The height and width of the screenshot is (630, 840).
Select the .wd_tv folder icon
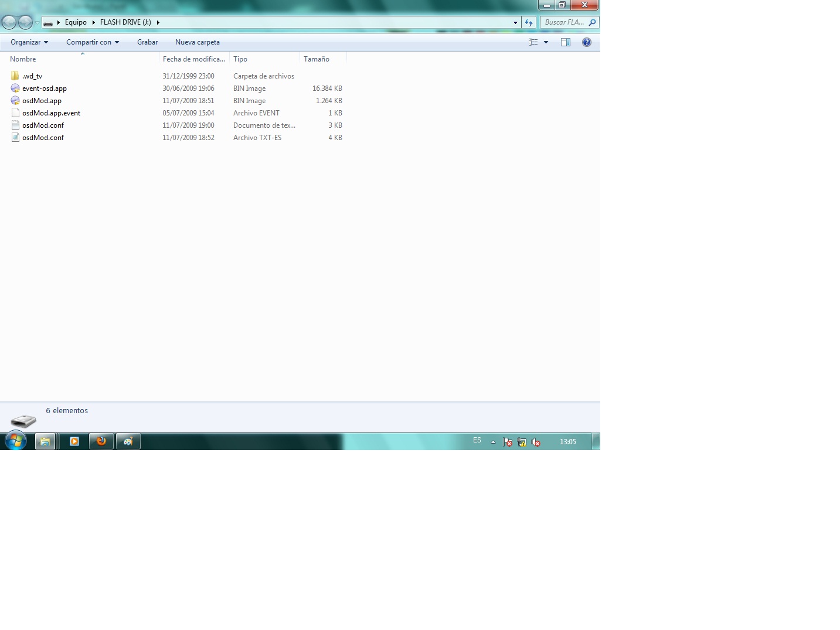(15, 76)
